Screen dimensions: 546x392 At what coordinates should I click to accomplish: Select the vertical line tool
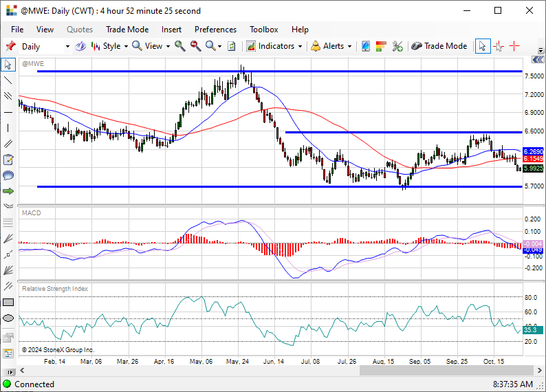point(8,128)
